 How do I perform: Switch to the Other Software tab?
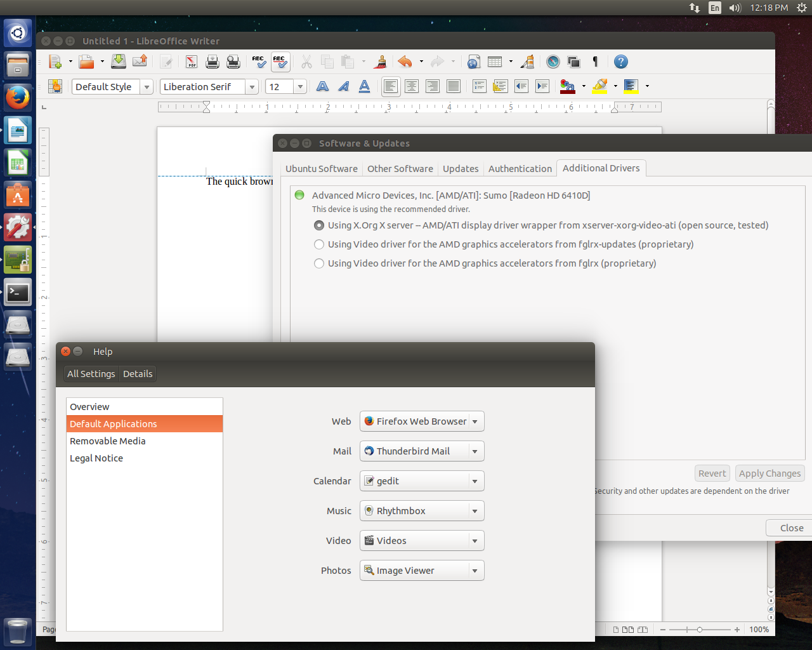(x=400, y=169)
